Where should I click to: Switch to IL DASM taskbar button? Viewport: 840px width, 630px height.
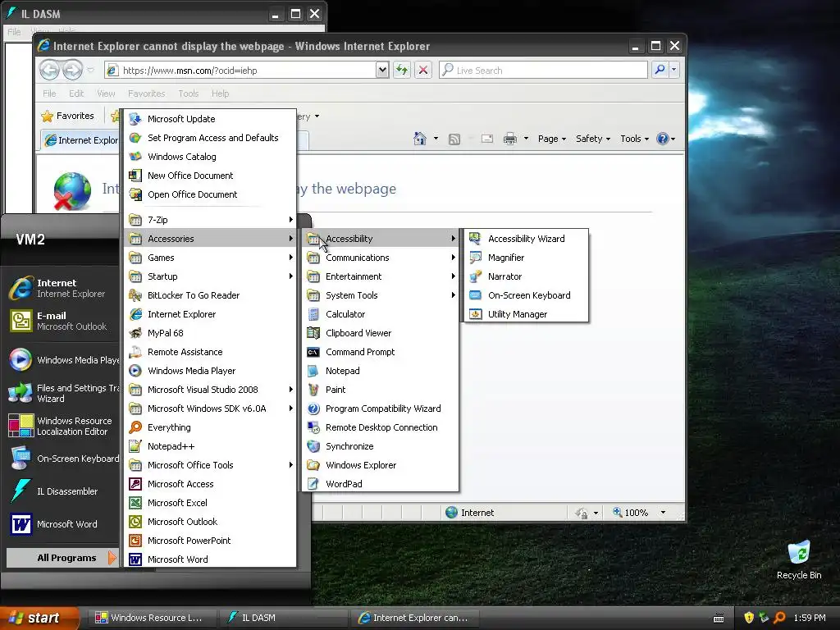pyautogui.click(x=284, y=618)
